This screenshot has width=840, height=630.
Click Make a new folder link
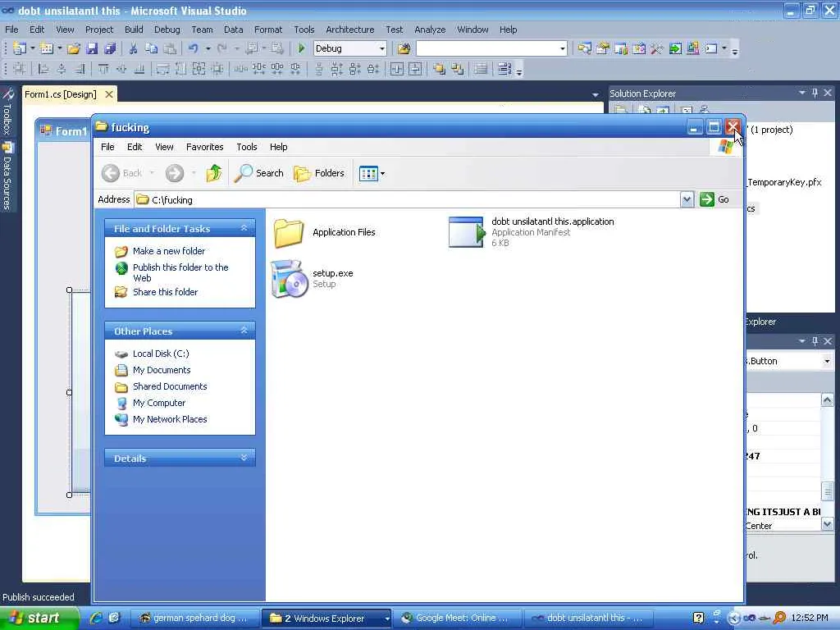click(x=169, y=251)
